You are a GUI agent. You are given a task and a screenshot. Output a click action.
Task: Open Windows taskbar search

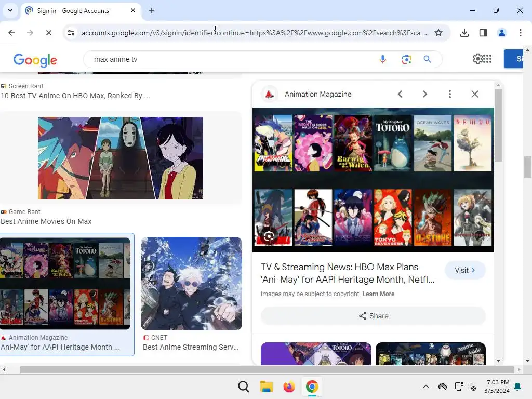pos(243,387)
